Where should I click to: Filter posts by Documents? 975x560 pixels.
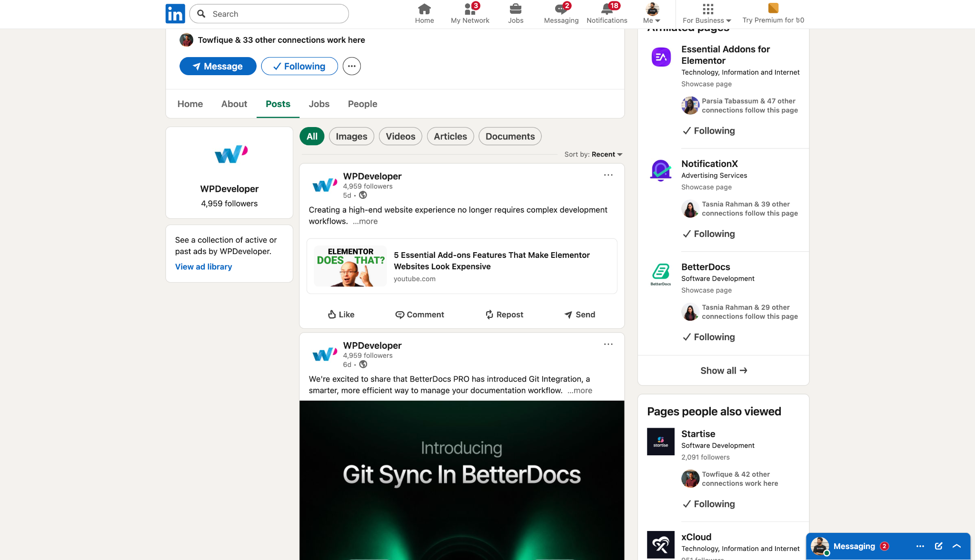tap(510, 137)
